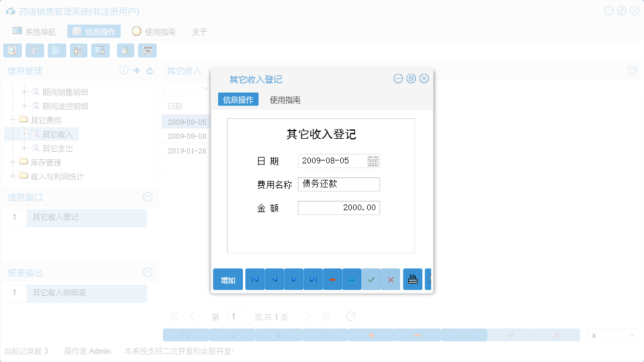Screen dimensions: 644x362
Task: Click the print icon in the dialog
Action: [x=412, y=279]
